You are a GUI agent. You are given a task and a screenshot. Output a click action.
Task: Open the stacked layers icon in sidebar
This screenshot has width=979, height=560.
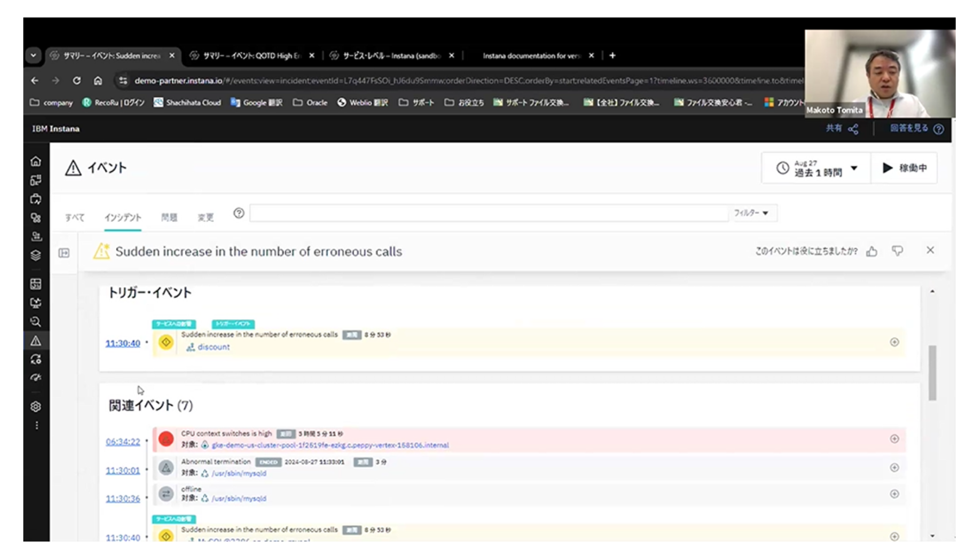[x=36, y=255]
